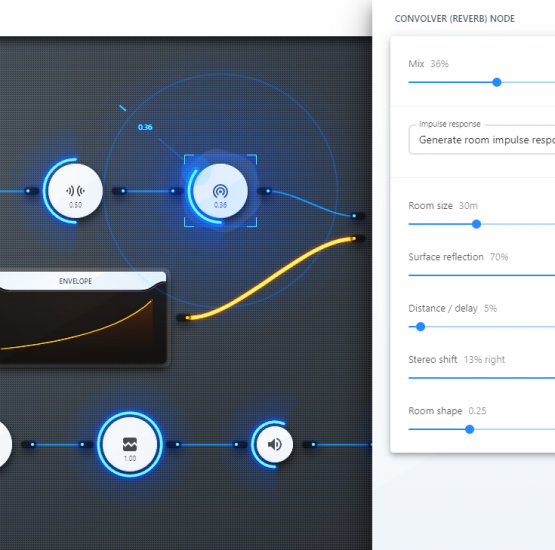Select the delay node labeled 0.50
This screenshot has height=550, width=555.
pyautogui.click(x=75, y=191)
